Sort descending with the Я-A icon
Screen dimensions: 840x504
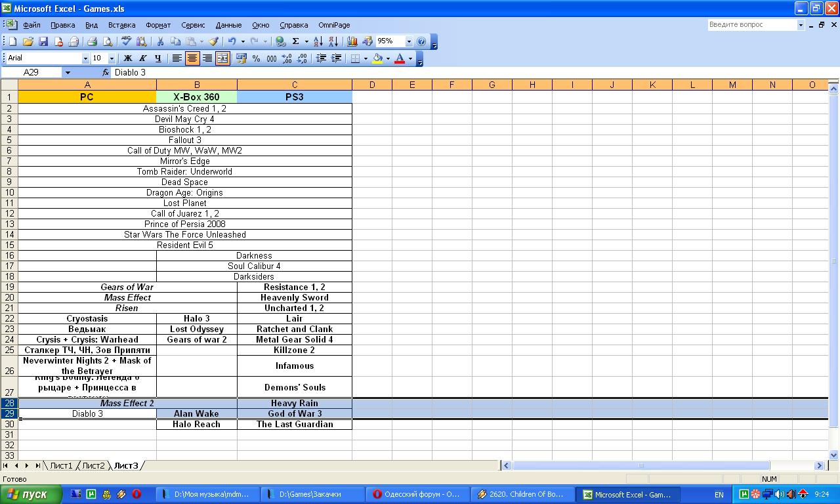(x=333, y=41)
